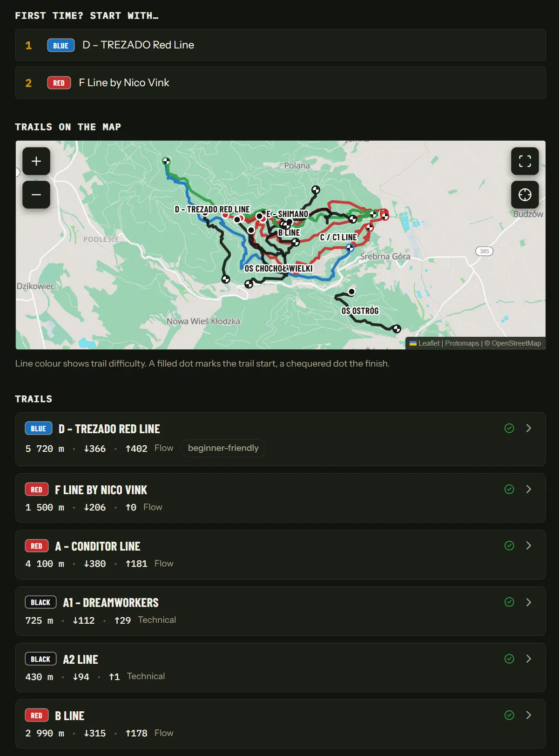Click the Dzikowiec place name on map
559x756 pixels.
coord(35,286)
